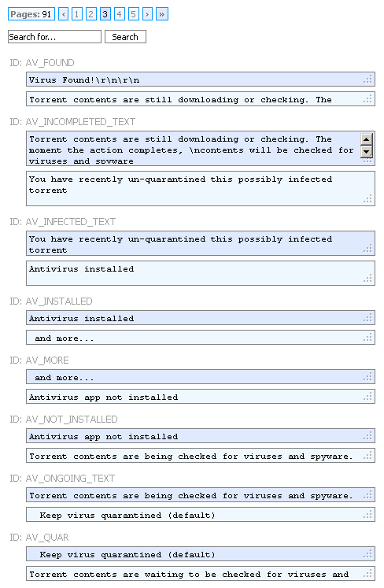Click AV_NOT_INSTALLED source field

coord(201,436)
